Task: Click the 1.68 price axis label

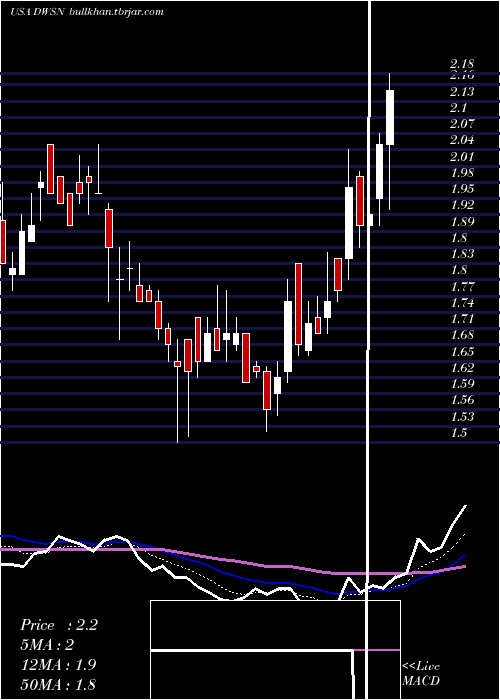Action: click(x=462, y=335)
